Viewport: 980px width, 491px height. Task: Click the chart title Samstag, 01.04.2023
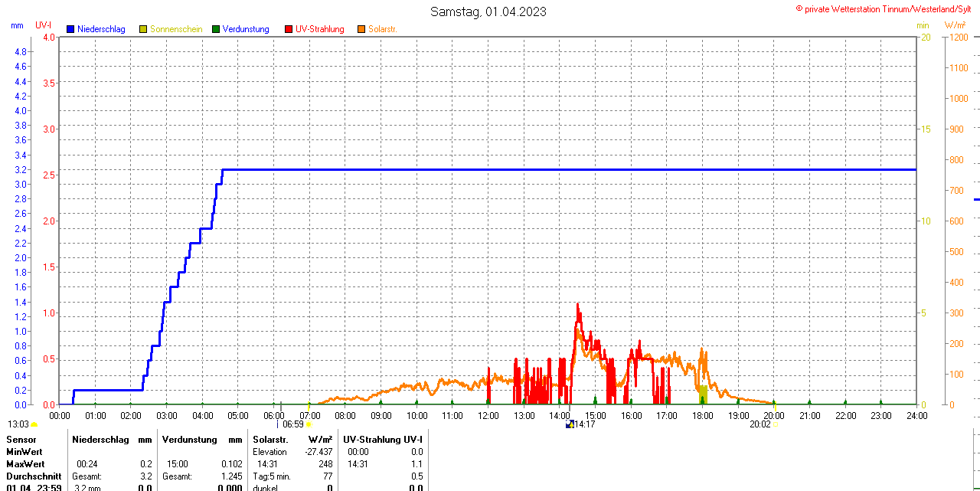tap(488, 11)
